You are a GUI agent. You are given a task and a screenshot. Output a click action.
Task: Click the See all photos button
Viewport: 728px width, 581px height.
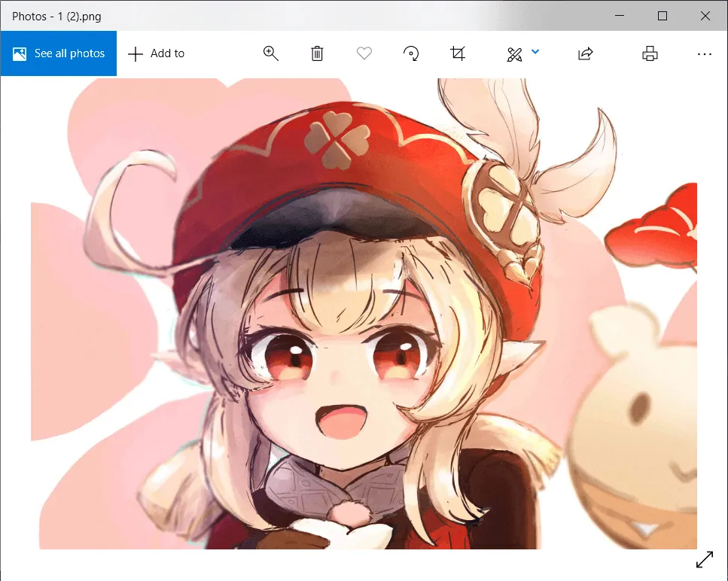59,53
